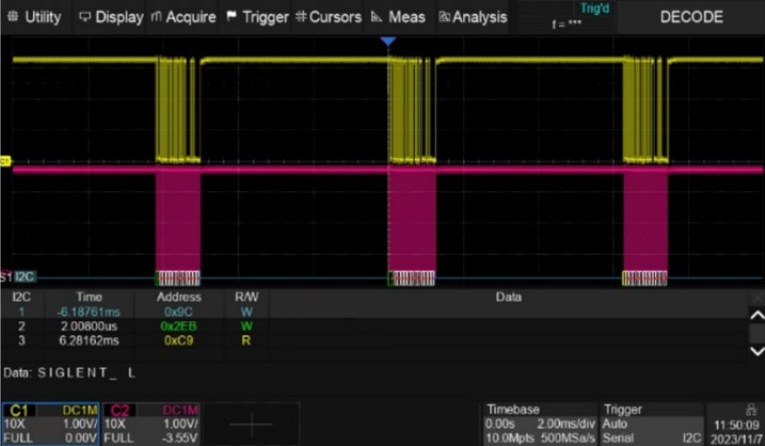Click C2 -3.55V offset value
This screenshot has height=446, width=765.
pyautogui.click(x=180, y=438)
